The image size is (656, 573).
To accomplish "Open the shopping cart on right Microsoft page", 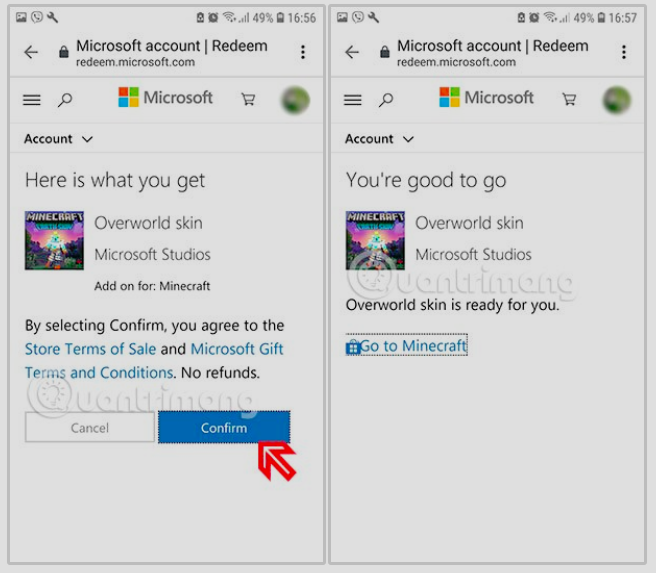I will [x=569, y=100].
